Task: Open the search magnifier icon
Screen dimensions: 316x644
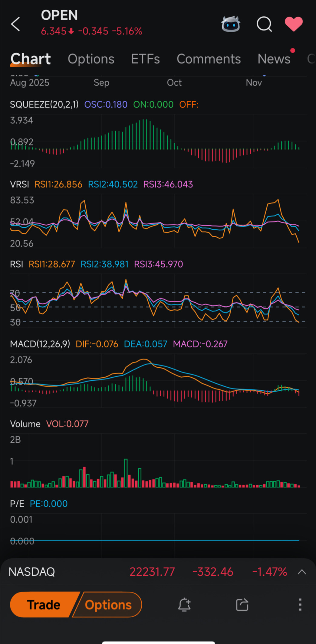Action: point(264,24)
